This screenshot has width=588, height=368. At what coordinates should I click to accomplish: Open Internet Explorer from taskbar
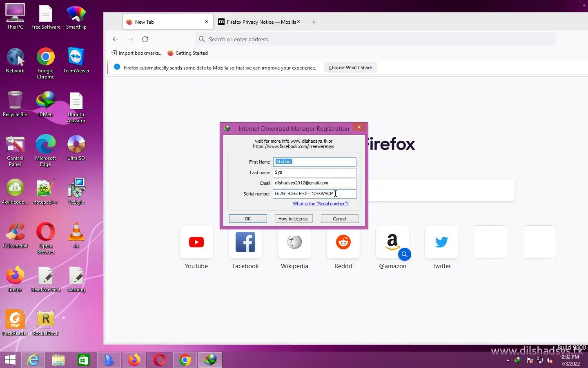tap(33, 360)
